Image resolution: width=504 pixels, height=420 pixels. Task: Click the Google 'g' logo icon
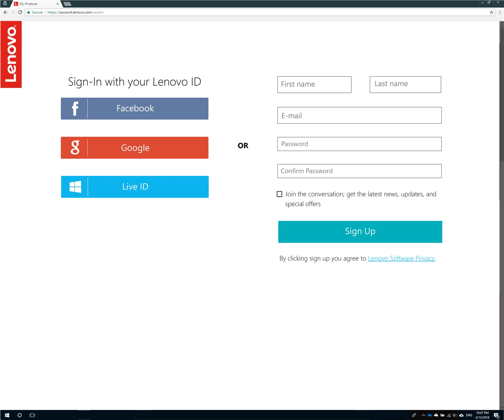click(75, 147)
